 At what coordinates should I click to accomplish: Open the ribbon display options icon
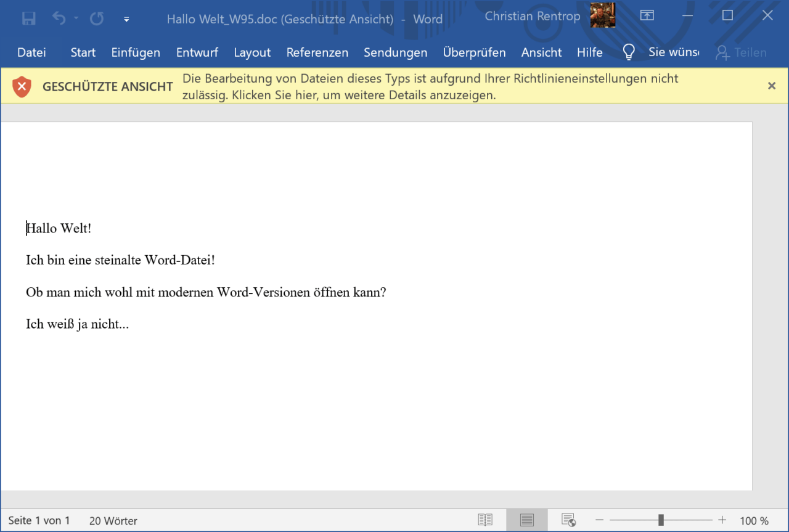(647, 16)
